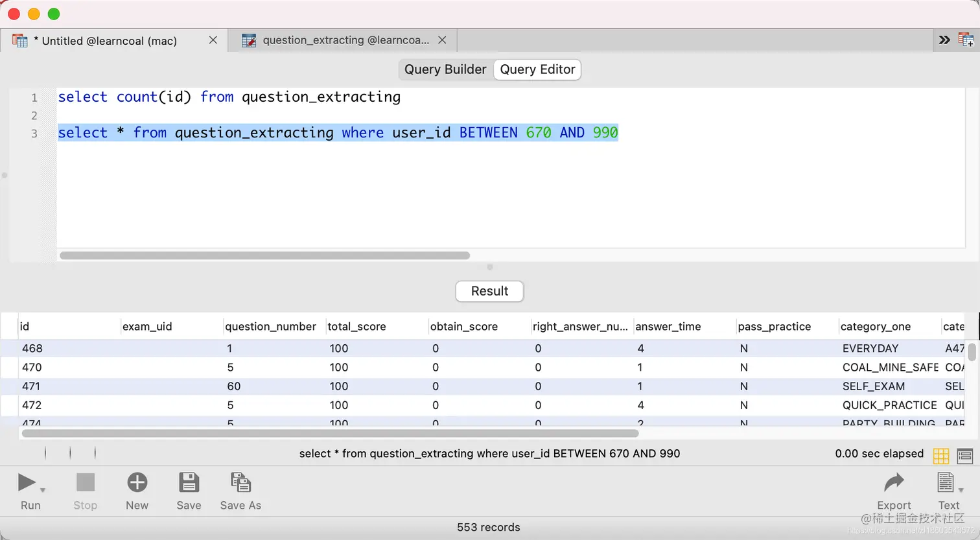Image resolution: width=980 pixels, height=540 pixels.
Task: Click the results horizontal scrollbar
Action: click(330, 433)
